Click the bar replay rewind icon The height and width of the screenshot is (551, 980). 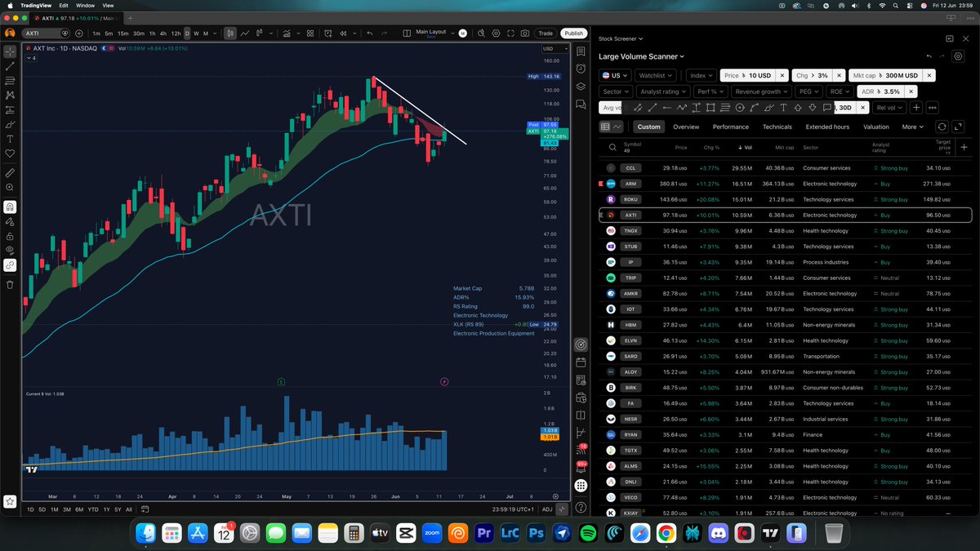(x=343, y=33)
